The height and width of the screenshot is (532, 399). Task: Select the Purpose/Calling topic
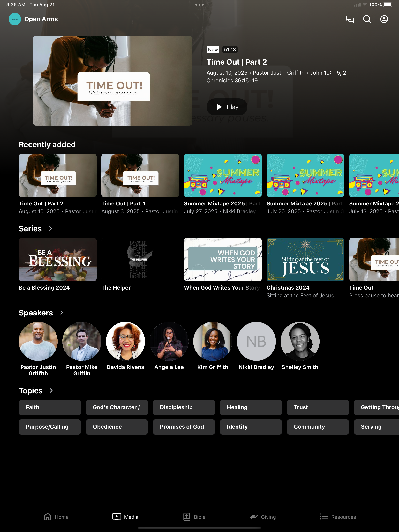(50, 427)
